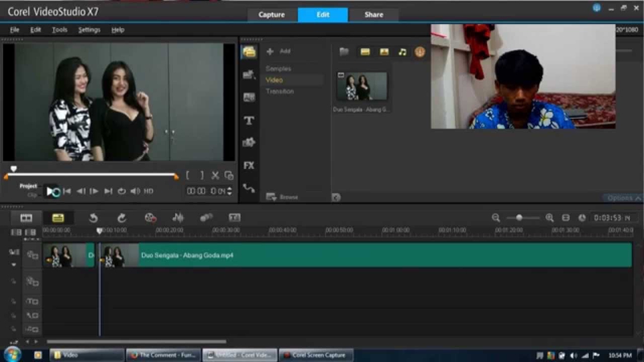Enlarge the preview window icon
644x362 pixels.
229,176
